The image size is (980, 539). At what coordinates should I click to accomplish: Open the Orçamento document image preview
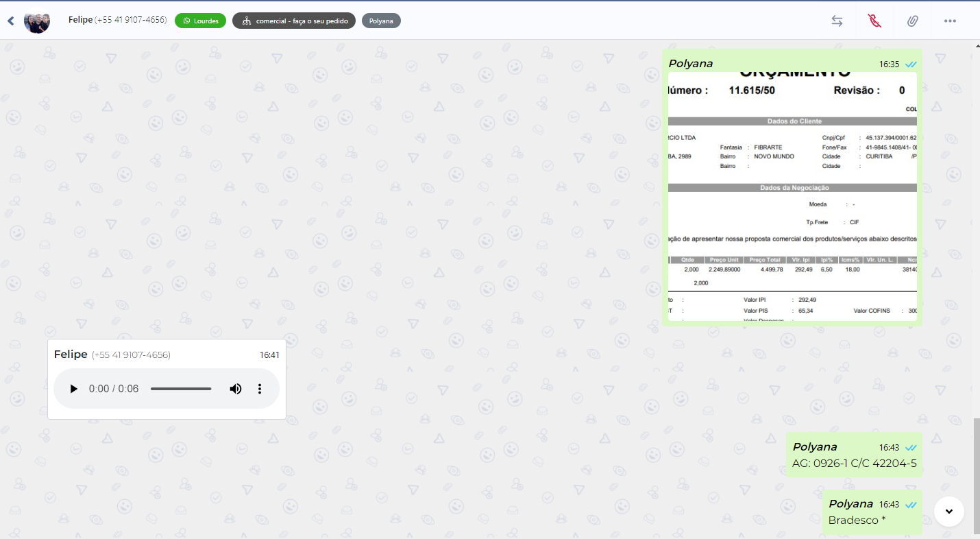tap(792, 195)
